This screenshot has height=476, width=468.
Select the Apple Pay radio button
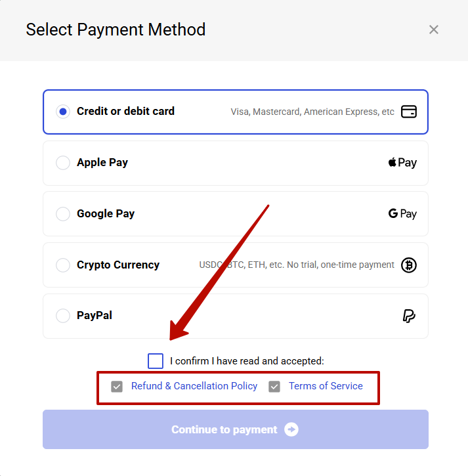pyautogui.click(x=63, y=163)
